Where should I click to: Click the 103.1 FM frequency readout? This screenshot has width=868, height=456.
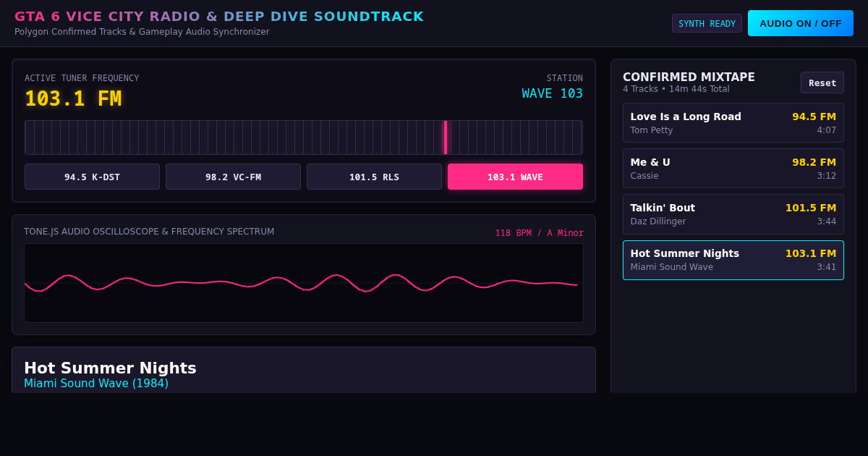[73, 98]
